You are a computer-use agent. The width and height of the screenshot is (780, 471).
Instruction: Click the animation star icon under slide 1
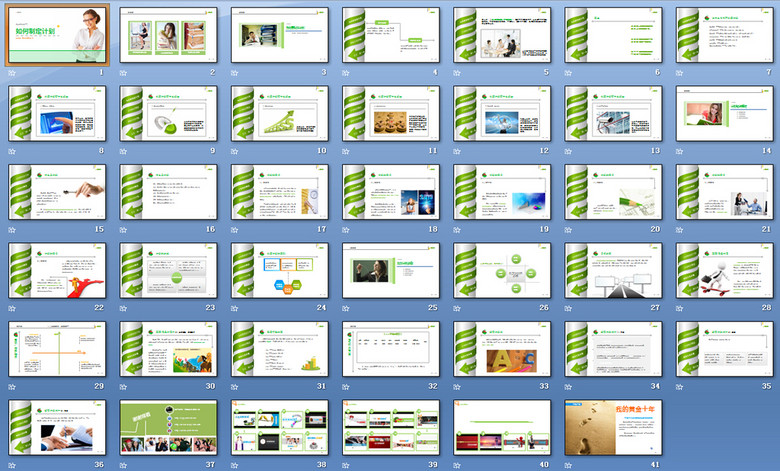click(12, 73)
